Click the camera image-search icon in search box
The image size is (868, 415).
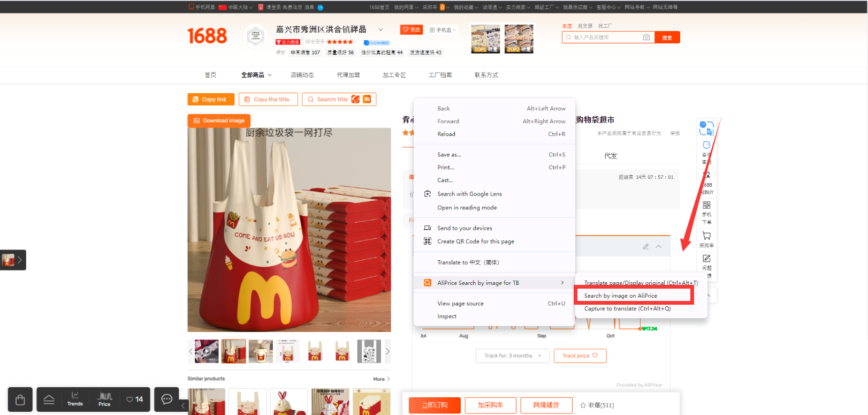(646, 37)
